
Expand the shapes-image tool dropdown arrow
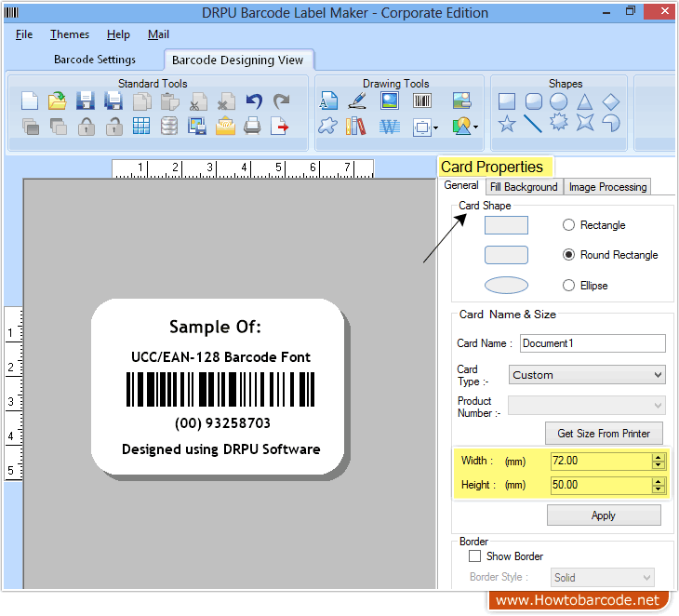click(x=476, y=127)
